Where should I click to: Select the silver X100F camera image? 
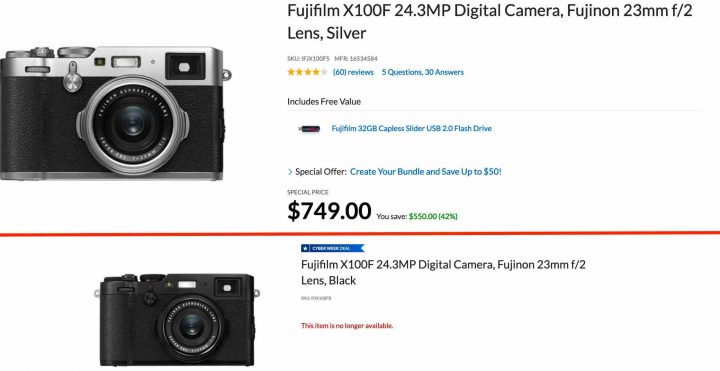tap(116, 113)
